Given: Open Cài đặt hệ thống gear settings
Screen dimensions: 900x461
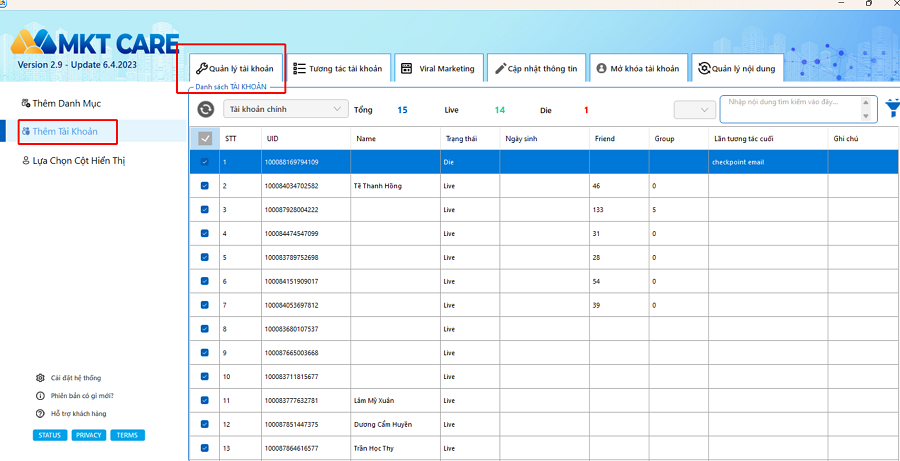Looking at the screenshot, I should pos(40,378).
